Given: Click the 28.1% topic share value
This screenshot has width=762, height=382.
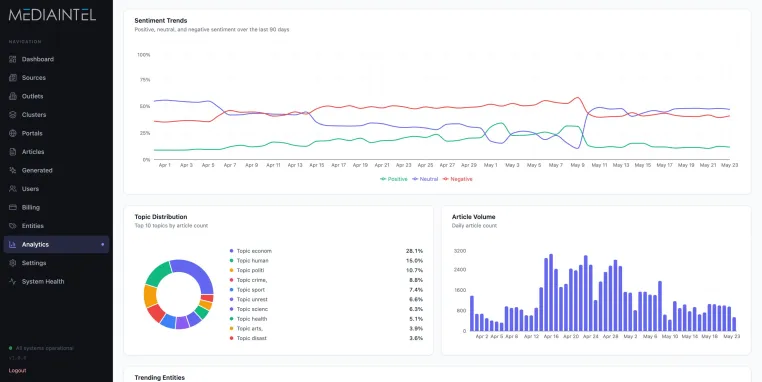Looking at the screenshot, I should (415, 251).
